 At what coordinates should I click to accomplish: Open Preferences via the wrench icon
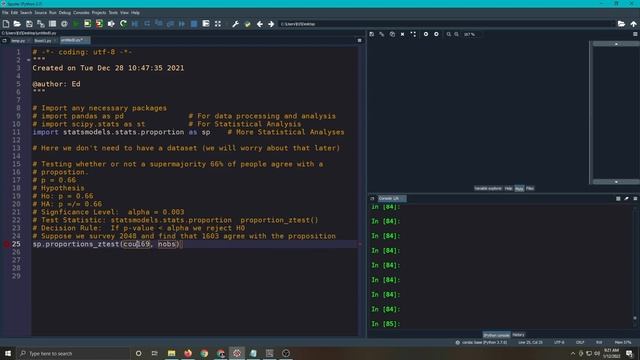coord(236,24)
